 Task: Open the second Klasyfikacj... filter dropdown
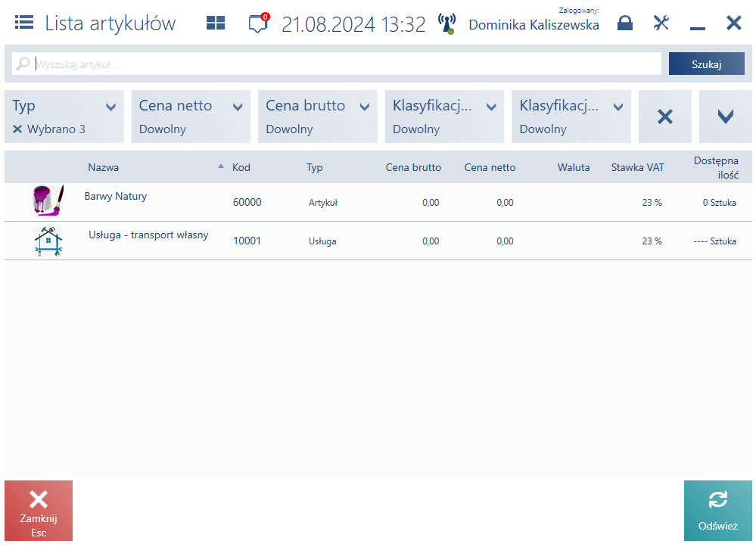tap(571, 117)
